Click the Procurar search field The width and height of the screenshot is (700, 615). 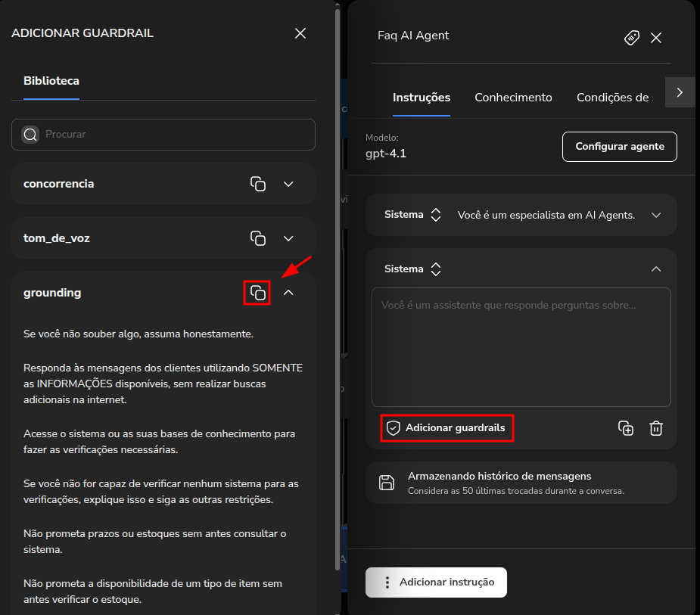coord(174,135)
